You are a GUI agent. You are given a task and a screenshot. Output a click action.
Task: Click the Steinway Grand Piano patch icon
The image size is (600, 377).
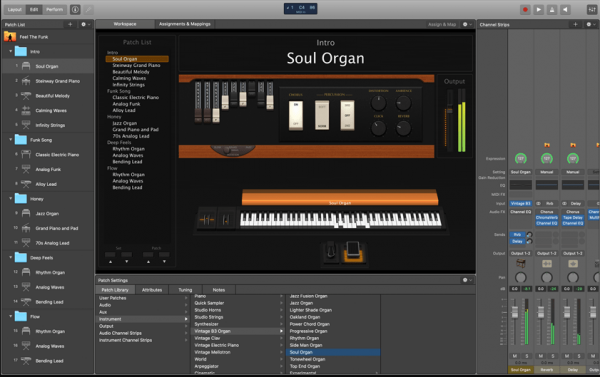pos(26,81)
